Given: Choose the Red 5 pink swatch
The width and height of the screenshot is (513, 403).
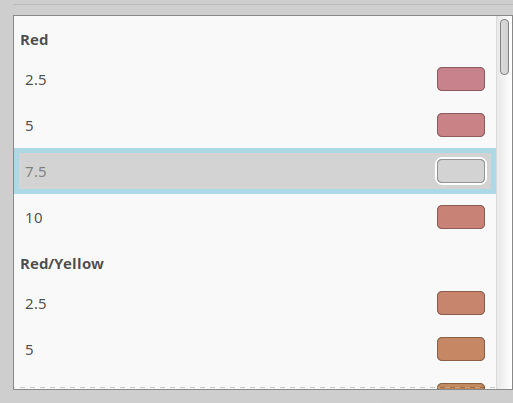Looking at the screenshot, I should click(x=461, y=125).
